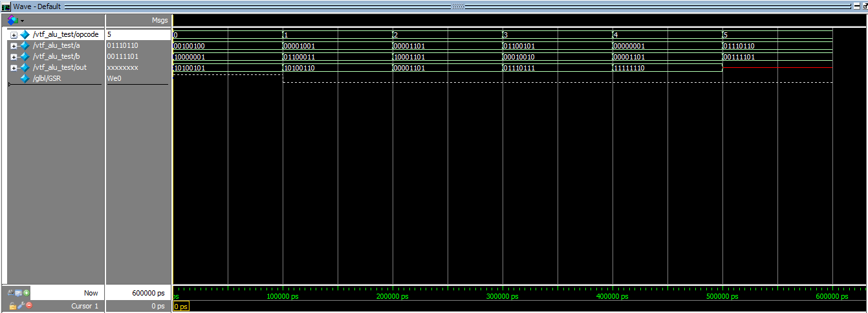Select the /vtf_alu_test/a signal name
Screen dimensions: 868x313
pos(56,45)
